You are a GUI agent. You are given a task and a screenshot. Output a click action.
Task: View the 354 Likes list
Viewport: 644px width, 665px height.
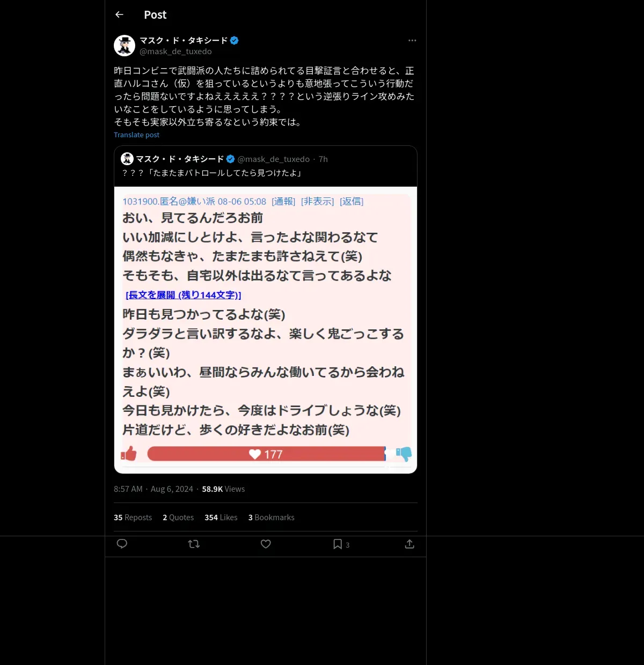click(x=221, y=518)
